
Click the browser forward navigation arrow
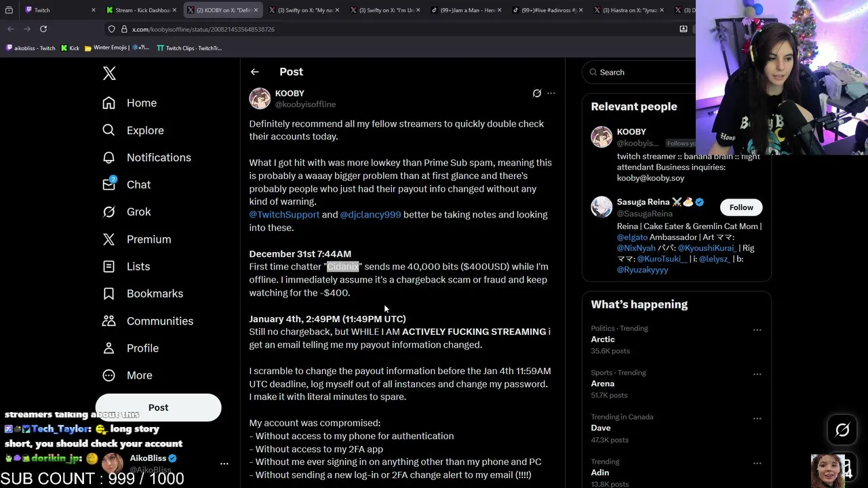coord(27,29)
